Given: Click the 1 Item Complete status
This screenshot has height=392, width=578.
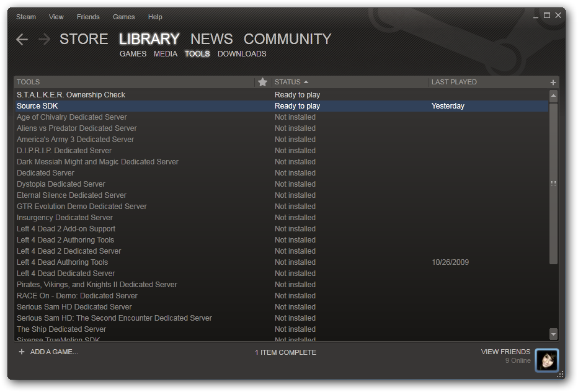Looking at the screenshot, I should click(285, 352).
